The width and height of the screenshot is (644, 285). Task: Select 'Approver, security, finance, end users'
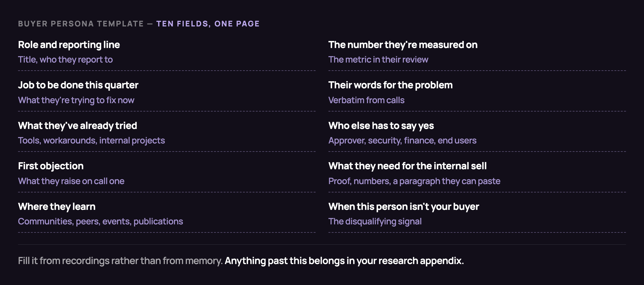(x=402, y=141)
